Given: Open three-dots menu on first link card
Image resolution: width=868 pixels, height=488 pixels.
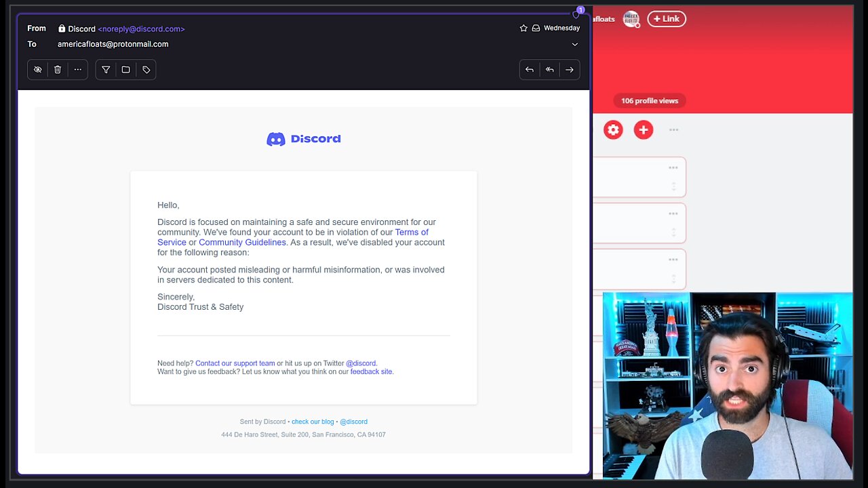Looking at the screenshot, I should [x=673, y=168].
